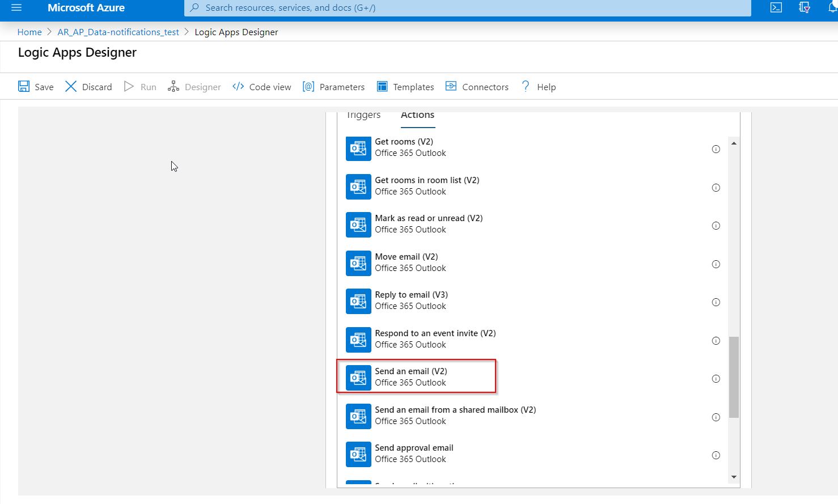This screenshot has height=504, width=838.
Task: Click the Outlook icon for Send approval email
Action: tap(358, 455)
